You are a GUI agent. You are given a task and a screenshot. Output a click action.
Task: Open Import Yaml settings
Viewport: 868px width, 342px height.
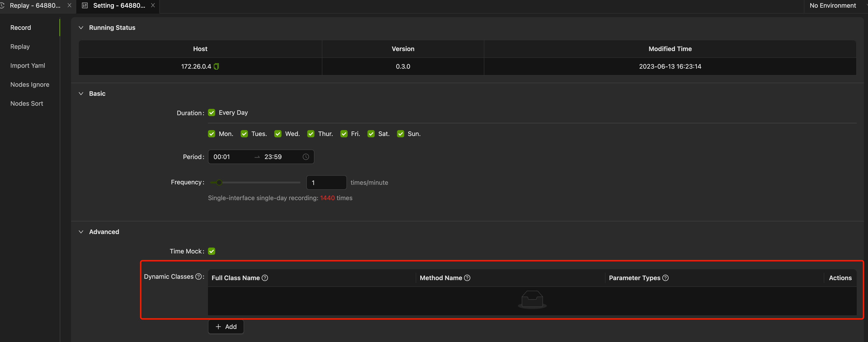click(x=28, y=66)
